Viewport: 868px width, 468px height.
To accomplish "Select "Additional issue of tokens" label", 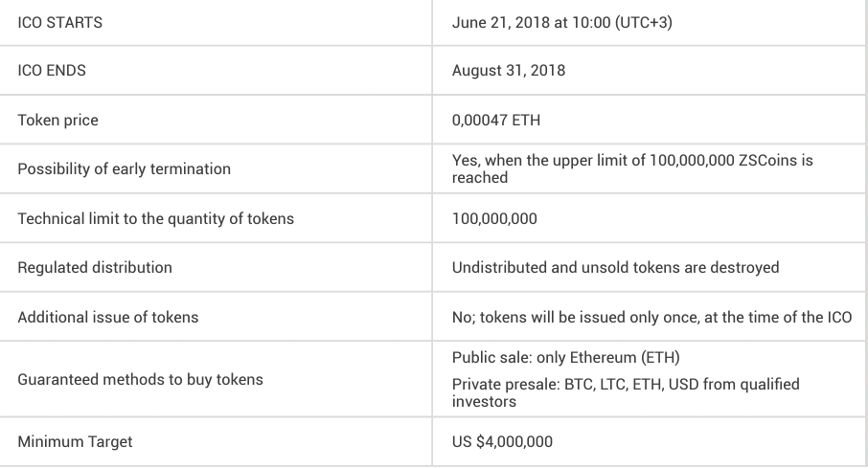I will click(x=107, y=317).
